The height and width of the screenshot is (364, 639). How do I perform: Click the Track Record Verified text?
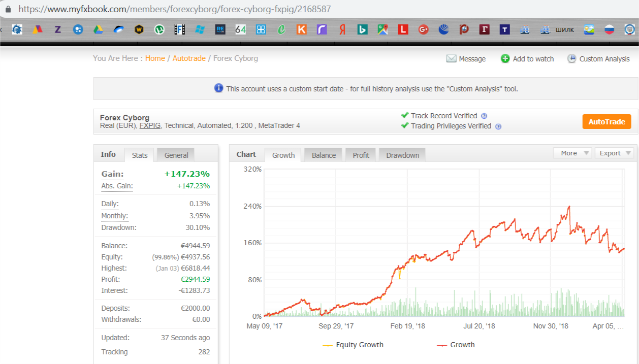tap(444, 116)
